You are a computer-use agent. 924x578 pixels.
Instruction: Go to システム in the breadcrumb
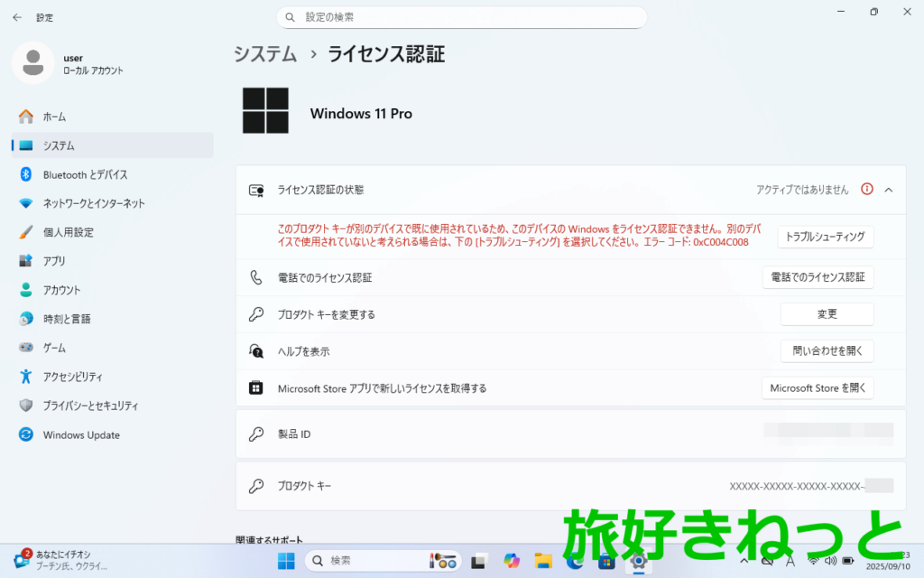[265, 54]
